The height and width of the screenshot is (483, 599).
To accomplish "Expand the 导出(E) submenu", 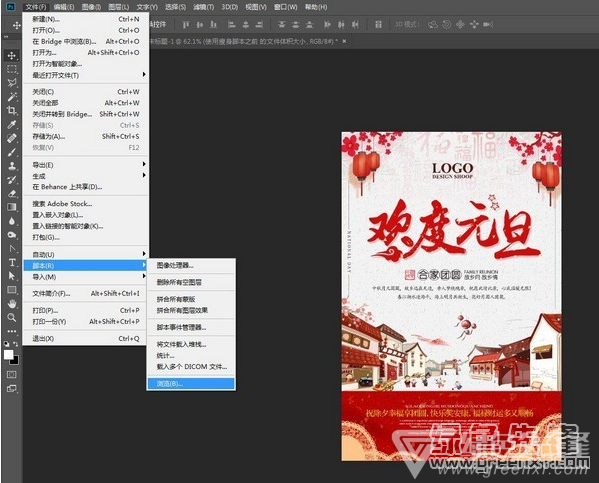I will coord(86,165).
